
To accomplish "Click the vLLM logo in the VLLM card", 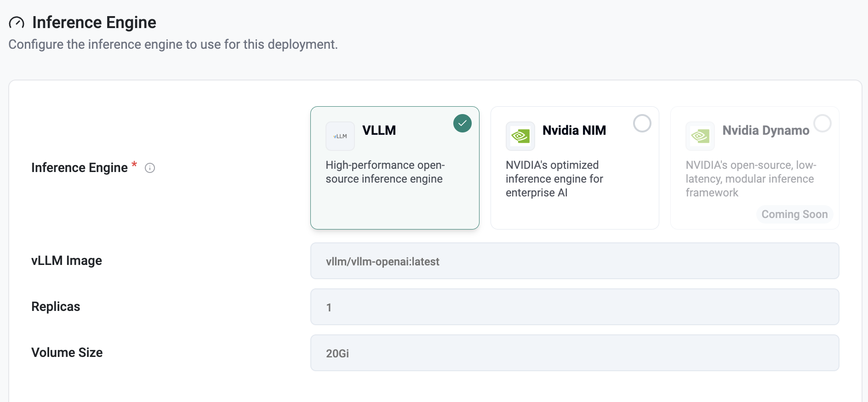I will click(x=340, y=136).
